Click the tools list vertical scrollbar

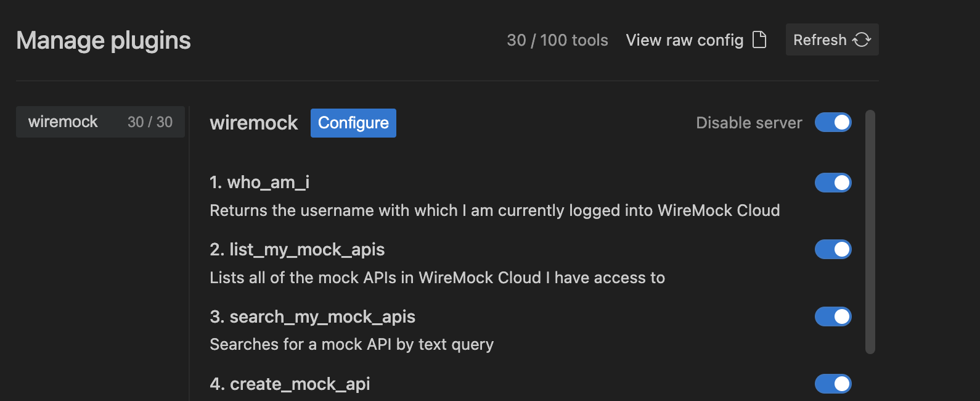(x=870, y=232)
